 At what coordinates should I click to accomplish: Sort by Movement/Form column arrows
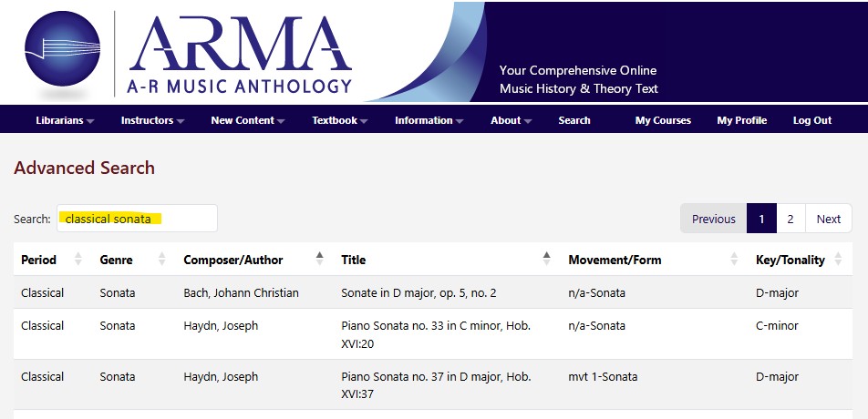tap(734, 260)
